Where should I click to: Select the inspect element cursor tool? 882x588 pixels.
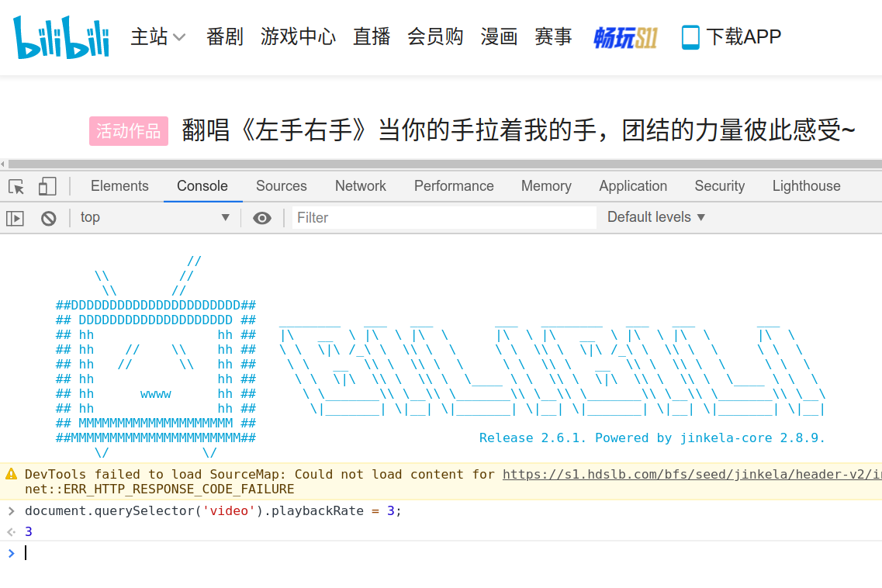(14, 186)
